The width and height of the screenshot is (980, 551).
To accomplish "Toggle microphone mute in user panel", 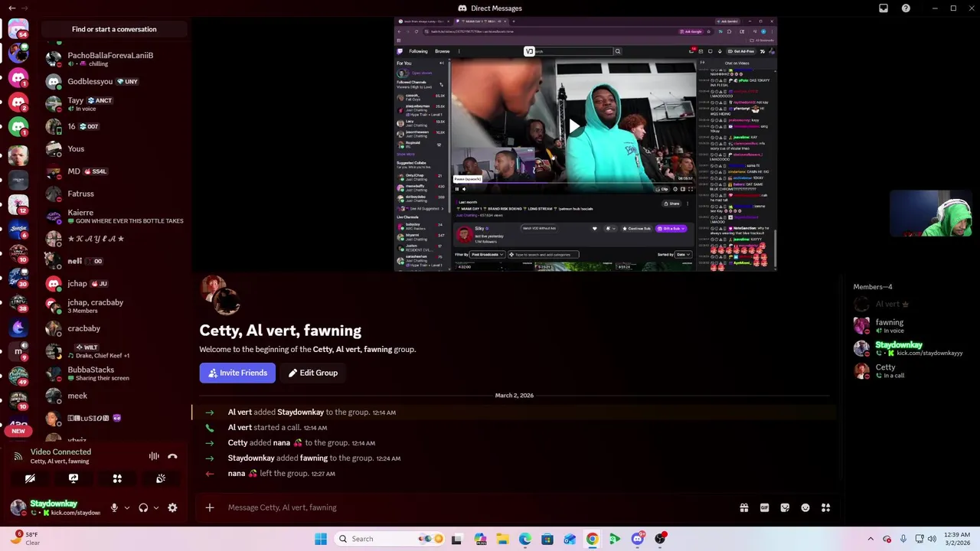I will pyautogui.click(x=114, y=507).
